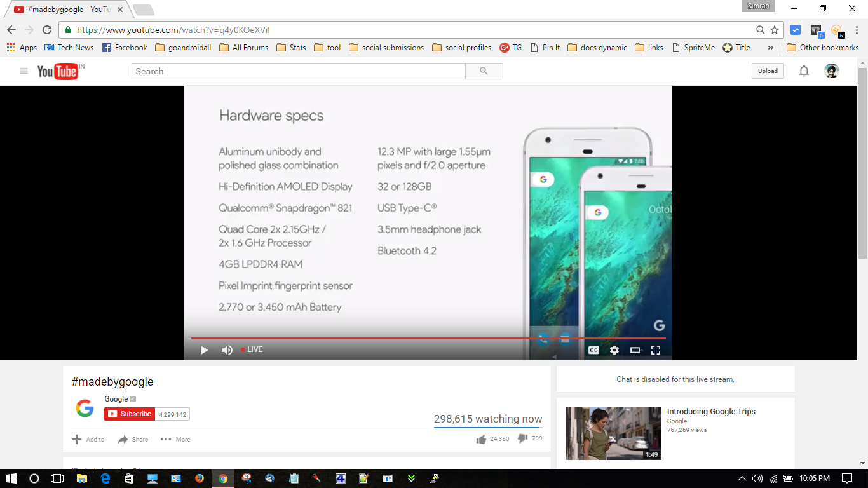This screenshot has width=868, height=488.
Task: Play the live stream video
Action: [204, 350]
